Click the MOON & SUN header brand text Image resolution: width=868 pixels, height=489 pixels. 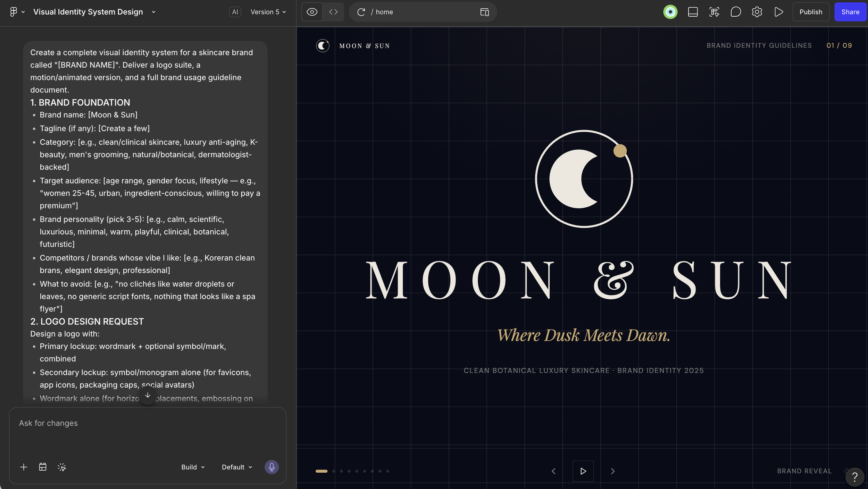pos(365,46)
